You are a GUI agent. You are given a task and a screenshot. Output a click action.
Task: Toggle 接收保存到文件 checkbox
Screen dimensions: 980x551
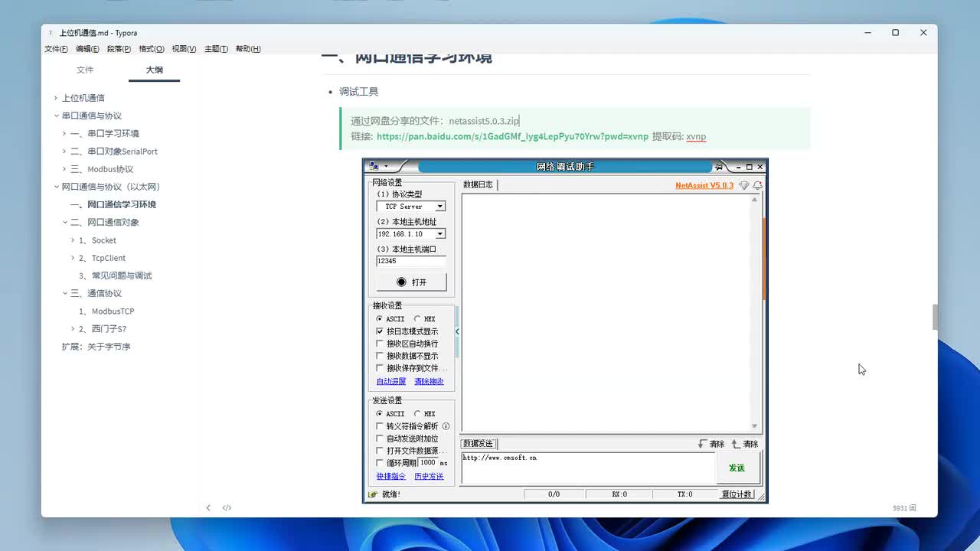[380, 368]
